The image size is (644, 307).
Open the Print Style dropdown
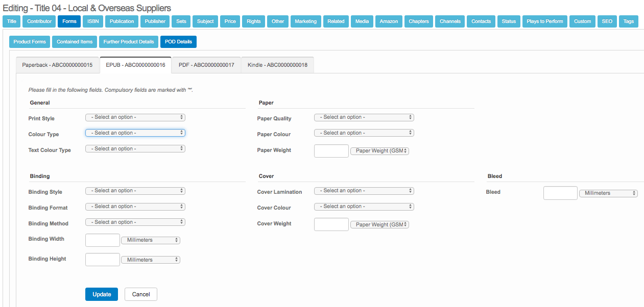pyautogui.click(x=135, y=117)
